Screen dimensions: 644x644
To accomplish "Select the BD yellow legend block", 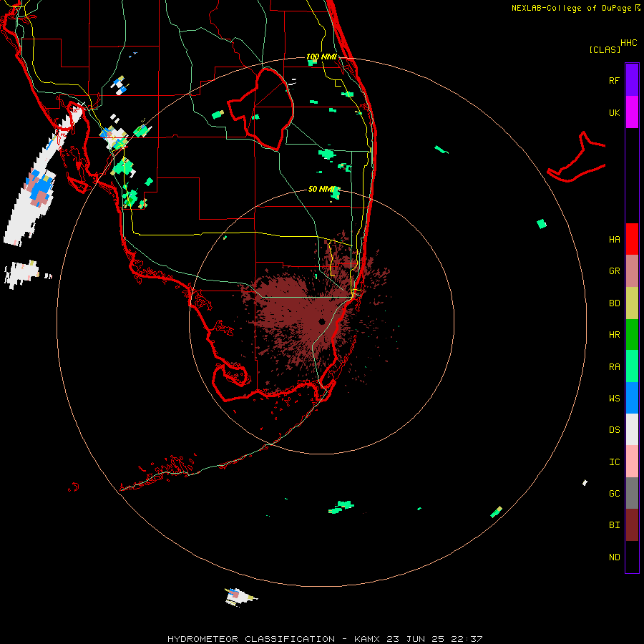I will pos(632,303).
